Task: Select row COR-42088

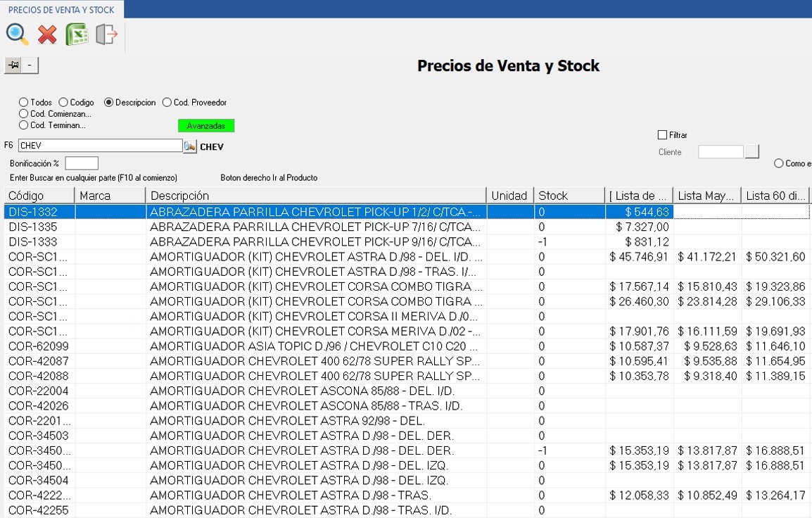Action: click(407, 376)
